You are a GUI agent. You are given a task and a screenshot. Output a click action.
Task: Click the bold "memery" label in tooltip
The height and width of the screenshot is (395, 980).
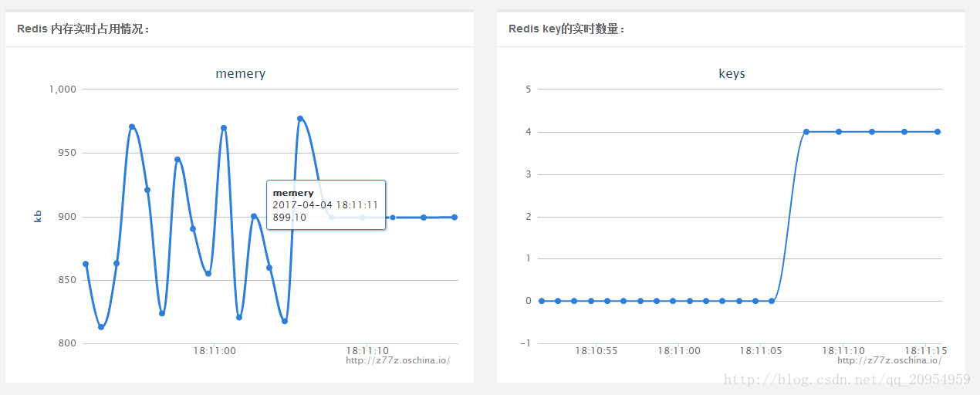point(293,193)
